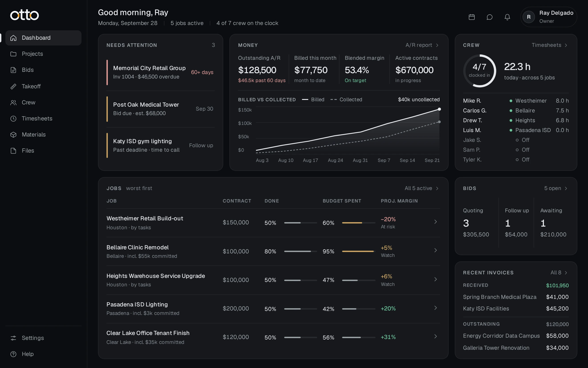This screenshot has height=368, width=588.
Task: Expand the Westheimer Retail Build-out row chevron
Action: [435, 222]
